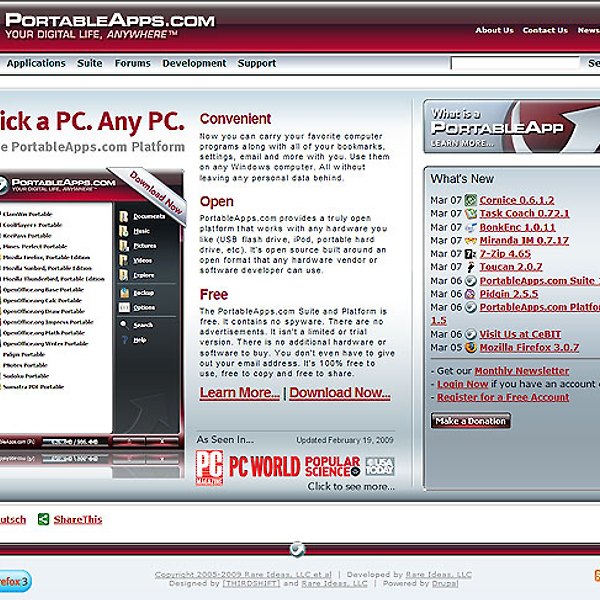Click the Developed by Rare Ideas, LLC link
The image size is (600, 600).
click(439, 575)
